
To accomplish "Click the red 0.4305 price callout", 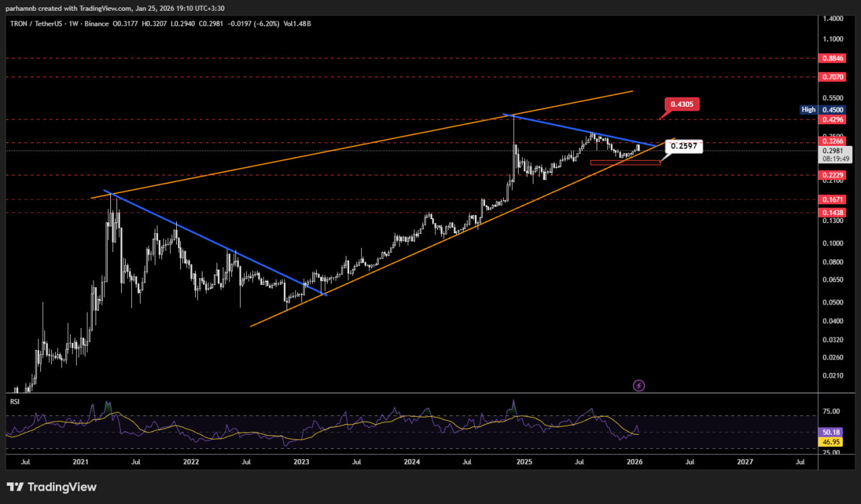I will (x=683, y=104).
